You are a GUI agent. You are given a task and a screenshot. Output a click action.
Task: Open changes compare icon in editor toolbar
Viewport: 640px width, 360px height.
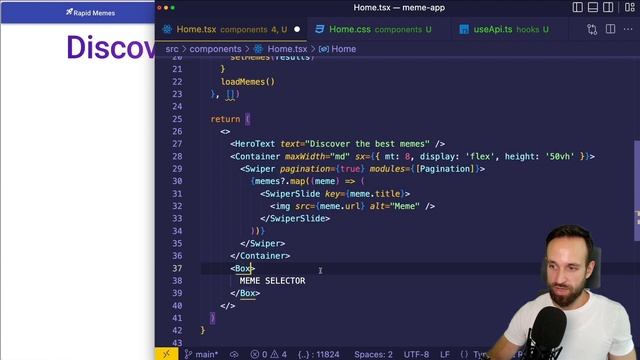pyautogui.click(x=592, y=29)
